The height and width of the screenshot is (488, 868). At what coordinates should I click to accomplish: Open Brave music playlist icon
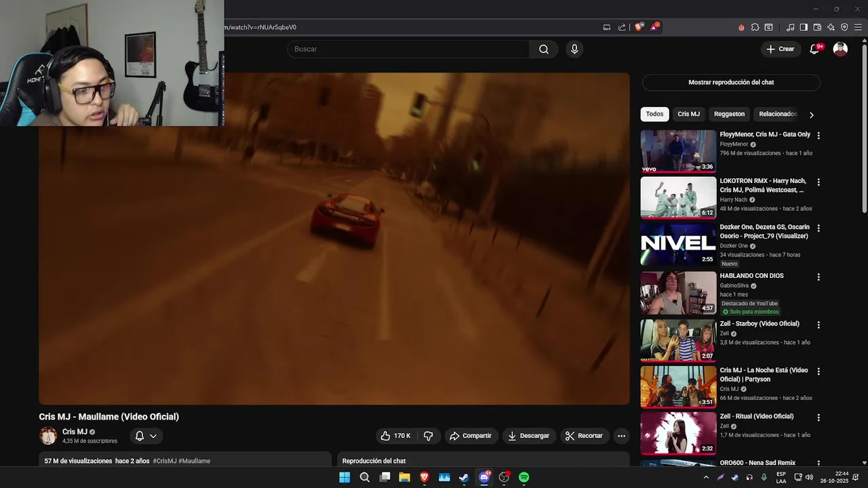click(x=790, y=27)
